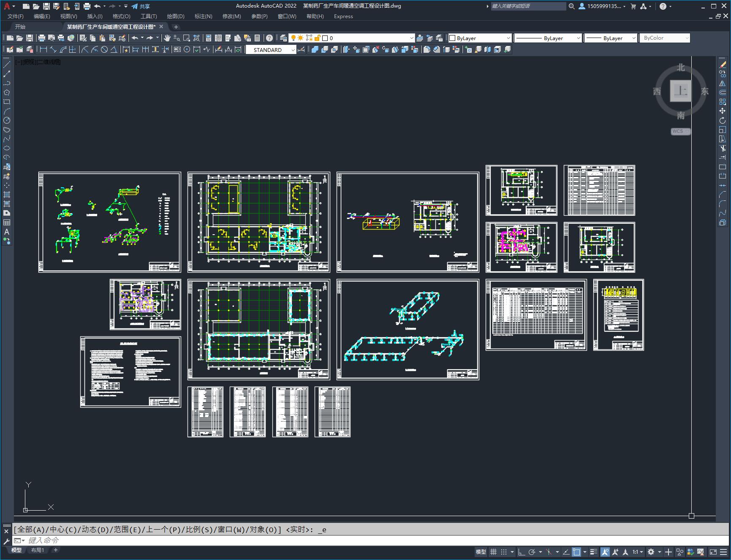Image resolution: width=731 pixels, height=560 pixels.
Task: Switch to the 开始 tab
Action: point(20,27)
